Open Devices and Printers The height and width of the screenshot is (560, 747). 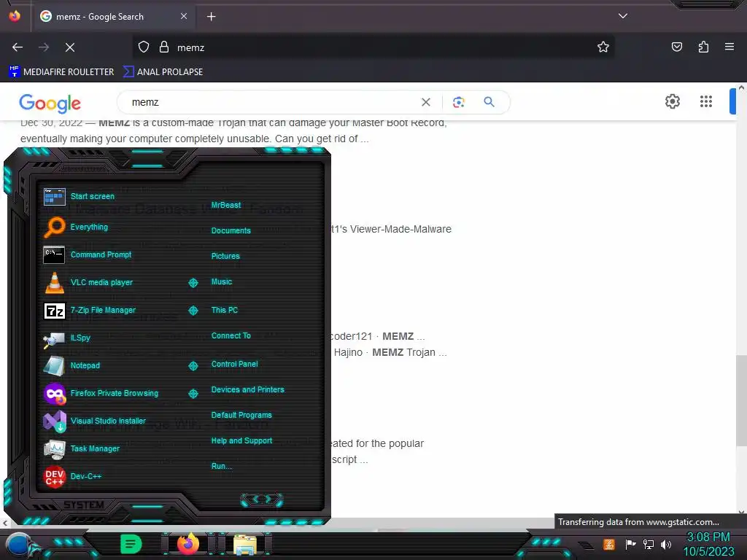248,389
